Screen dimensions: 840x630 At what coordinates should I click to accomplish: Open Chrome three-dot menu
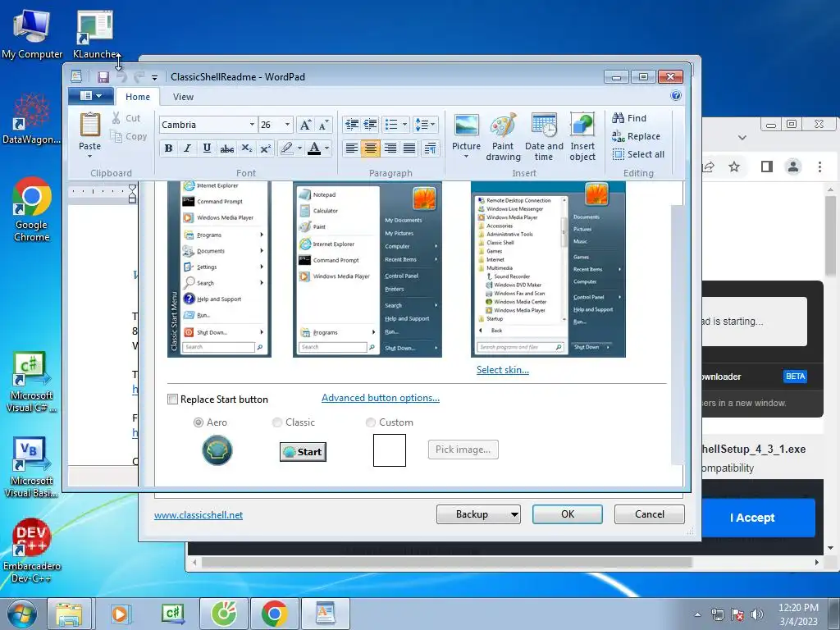point(819,167)
